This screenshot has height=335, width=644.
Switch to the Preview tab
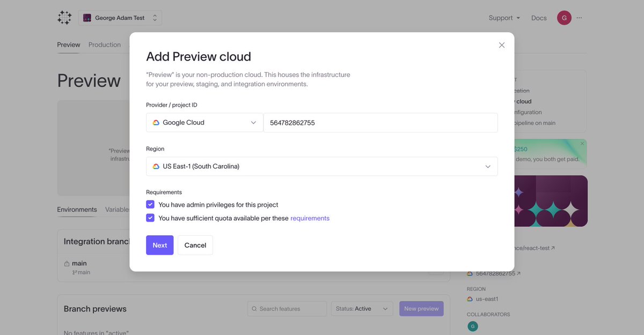[69, 44]
